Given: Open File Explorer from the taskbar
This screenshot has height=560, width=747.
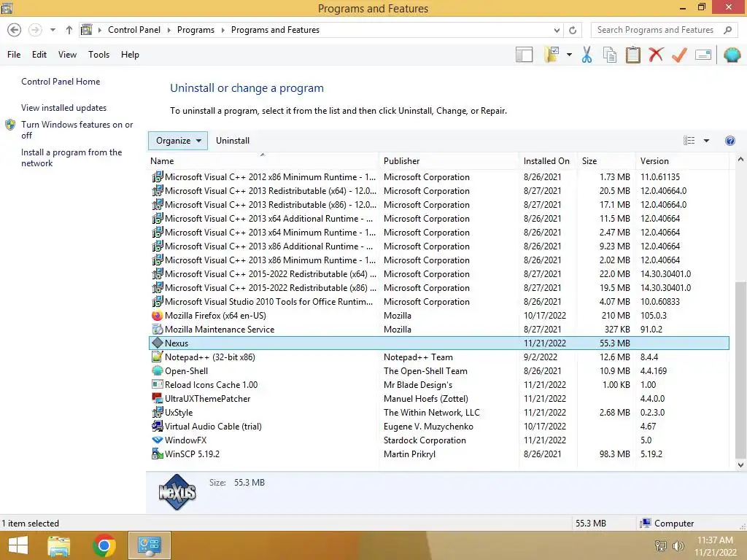Looking at the screenshot, I should [58, 545].
